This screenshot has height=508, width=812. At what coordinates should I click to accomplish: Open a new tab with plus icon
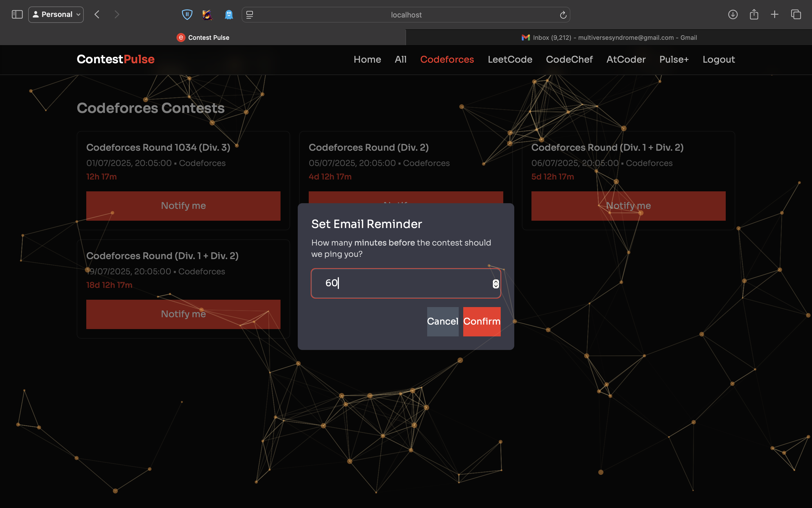point(775,14)
